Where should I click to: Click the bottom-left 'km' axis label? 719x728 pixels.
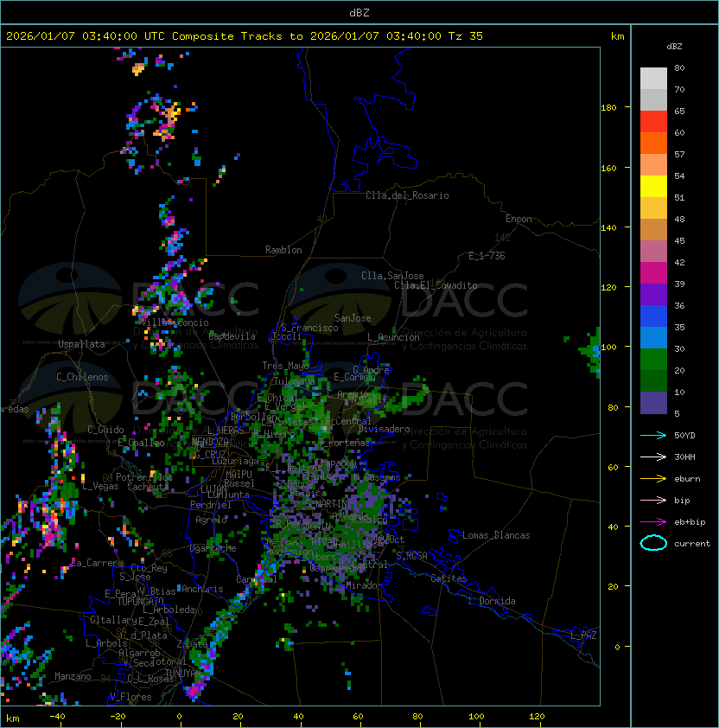[x=13, y=718]
